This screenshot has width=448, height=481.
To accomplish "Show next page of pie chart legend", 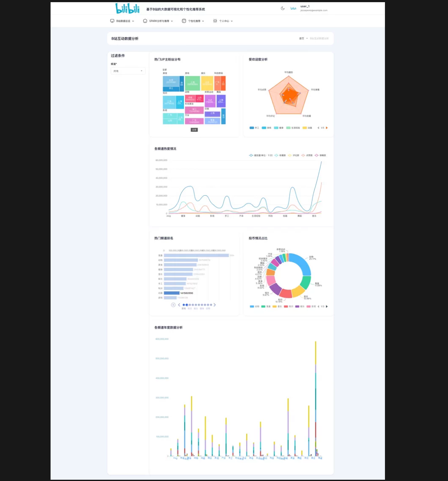I will (327, 306).
